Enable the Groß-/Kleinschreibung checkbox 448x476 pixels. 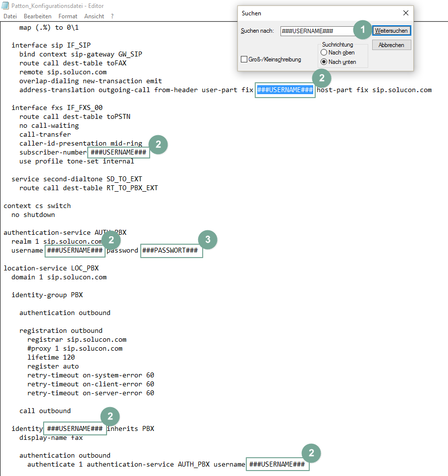coord(244,59)
